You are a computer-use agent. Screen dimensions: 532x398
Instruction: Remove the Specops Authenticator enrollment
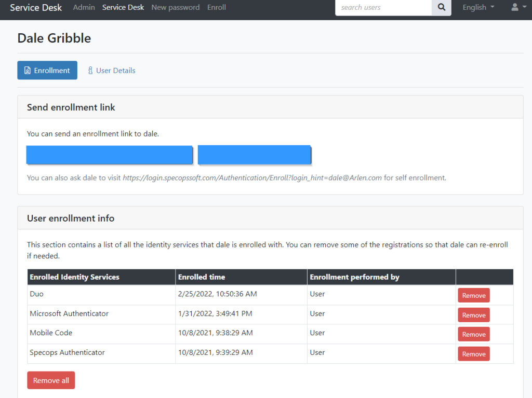[474, 354]
